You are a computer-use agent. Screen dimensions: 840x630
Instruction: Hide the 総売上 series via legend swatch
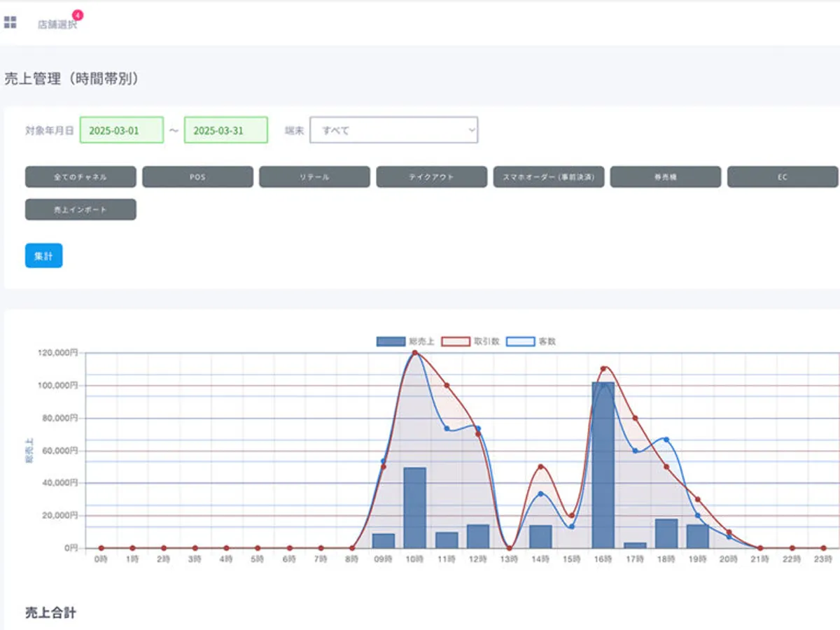391,342
